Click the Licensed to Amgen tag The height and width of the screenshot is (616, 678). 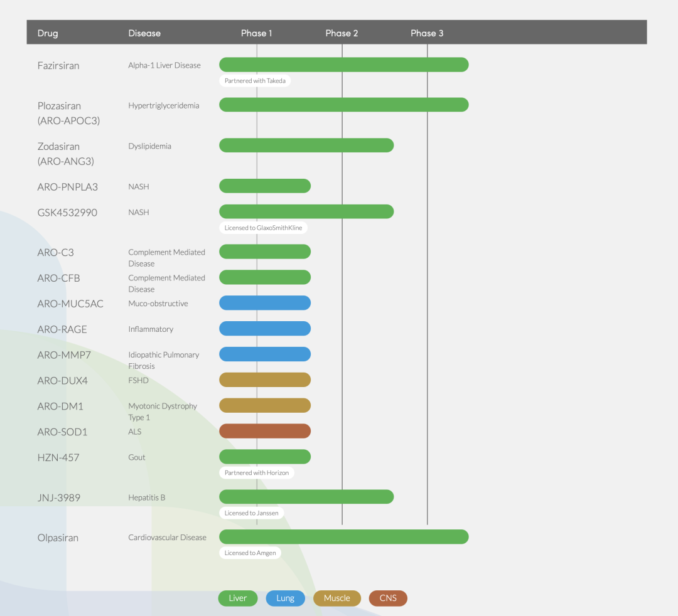250,553
